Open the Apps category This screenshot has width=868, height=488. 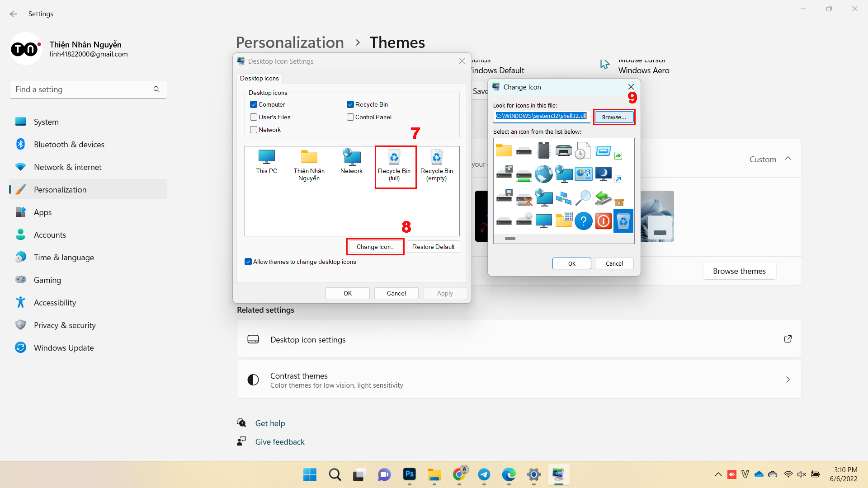(x=88, y=212)
